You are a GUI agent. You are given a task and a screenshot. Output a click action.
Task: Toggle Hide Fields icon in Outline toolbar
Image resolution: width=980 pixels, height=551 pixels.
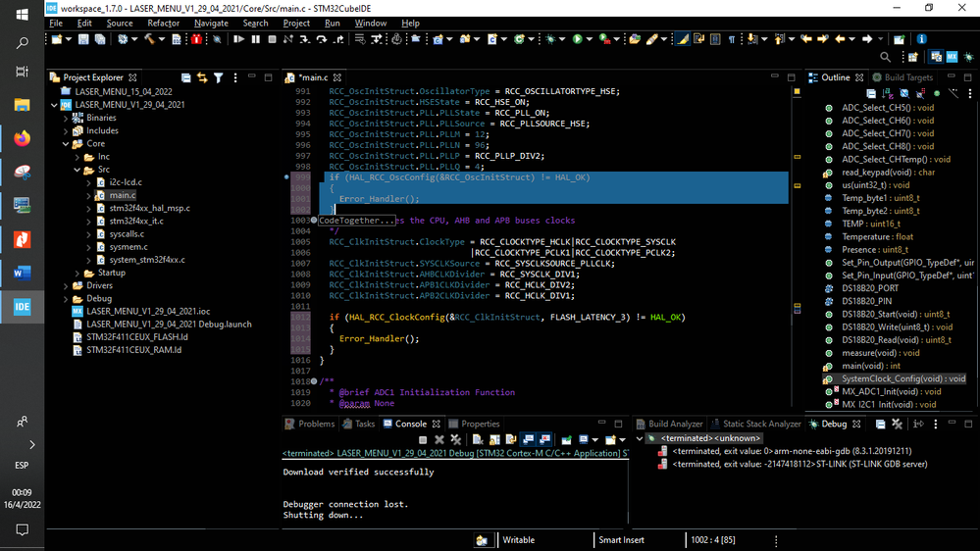pyautogui.click(x=904, y=94)
